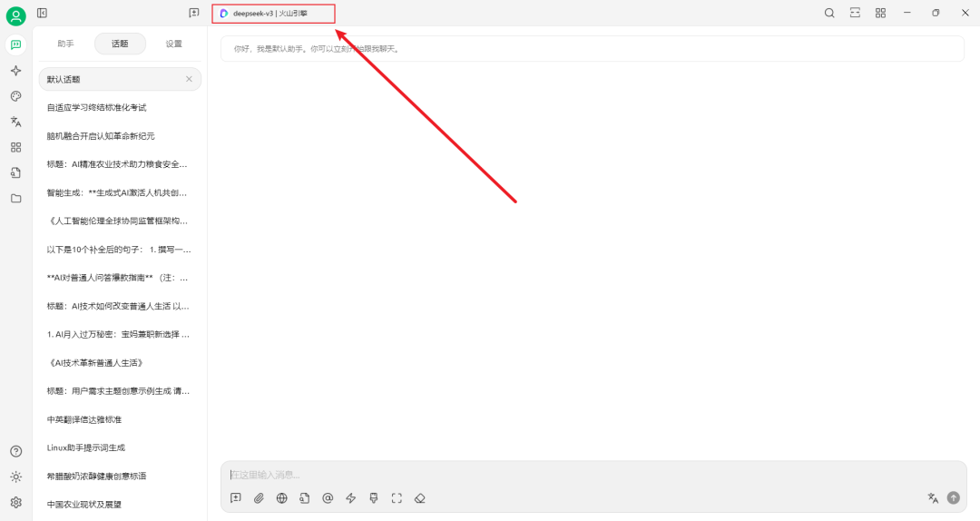Click the default assistant greeting prompt box
This screenshot has height=521, width=980.
(593, 49)
